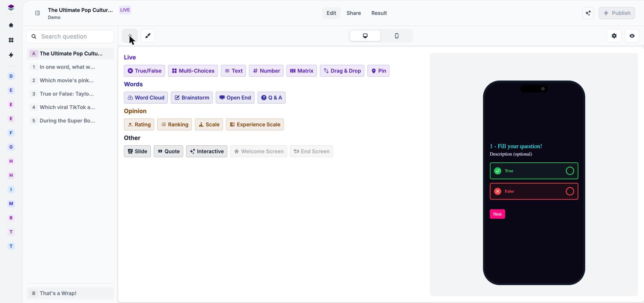Viewport: 644px width, 303px height.
Task: Add a Text question
Action: [x=233, y=71]
